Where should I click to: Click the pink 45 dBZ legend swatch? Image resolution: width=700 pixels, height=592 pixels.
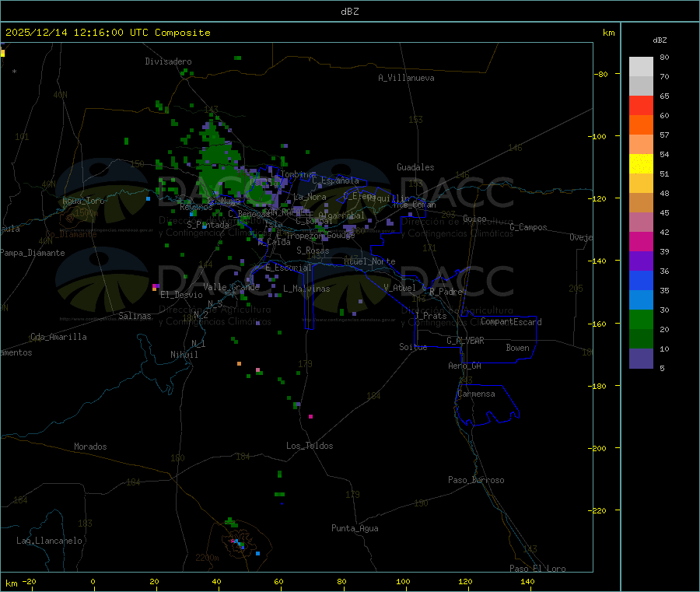[x=641, y=222]
